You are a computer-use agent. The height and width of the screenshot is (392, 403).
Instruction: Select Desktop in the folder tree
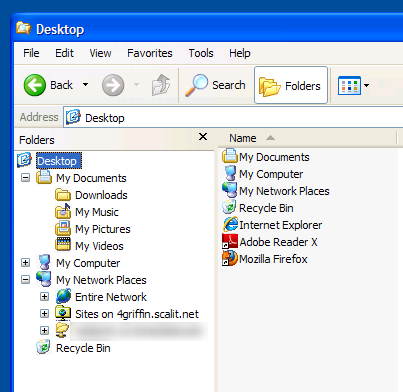pyautogui.click(x=59, y=161)
